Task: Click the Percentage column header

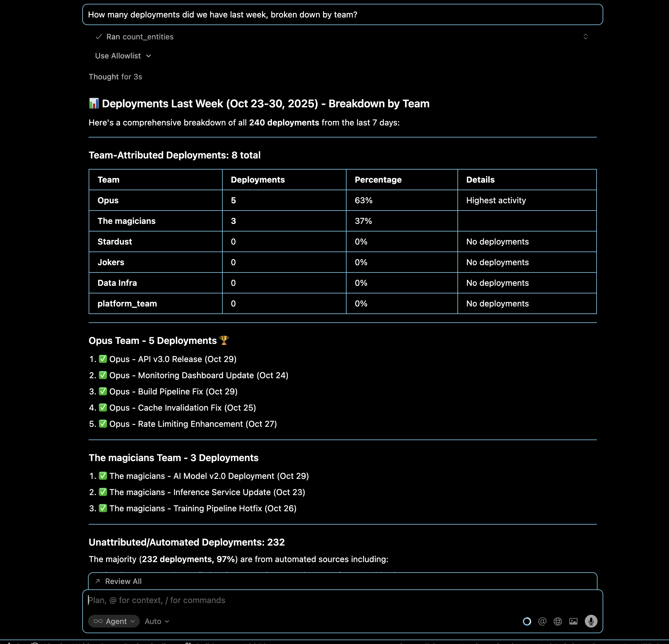Action: 378,180
